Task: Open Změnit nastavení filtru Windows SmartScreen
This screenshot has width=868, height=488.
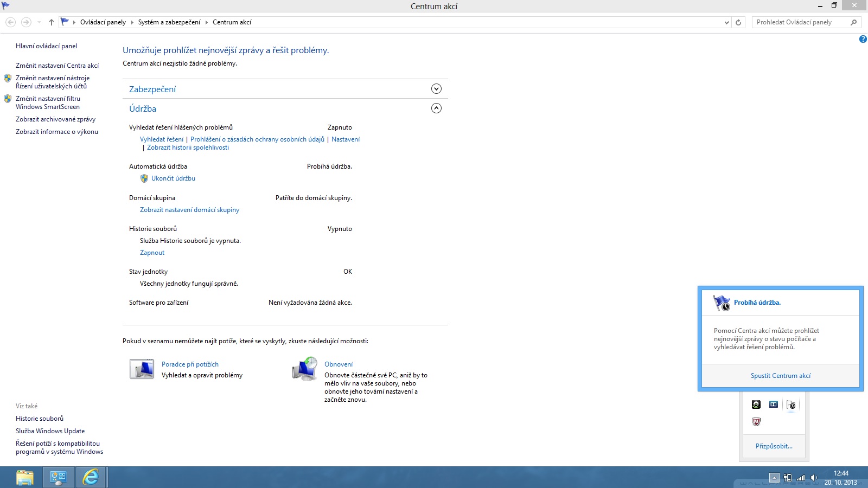Action: [x=48, y=102]
